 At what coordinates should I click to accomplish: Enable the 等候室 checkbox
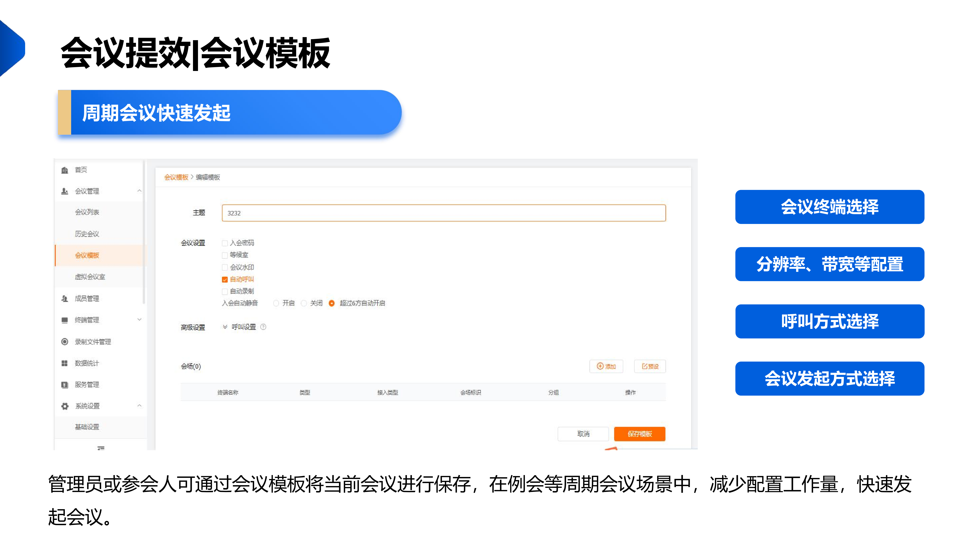tap(225, 255)
